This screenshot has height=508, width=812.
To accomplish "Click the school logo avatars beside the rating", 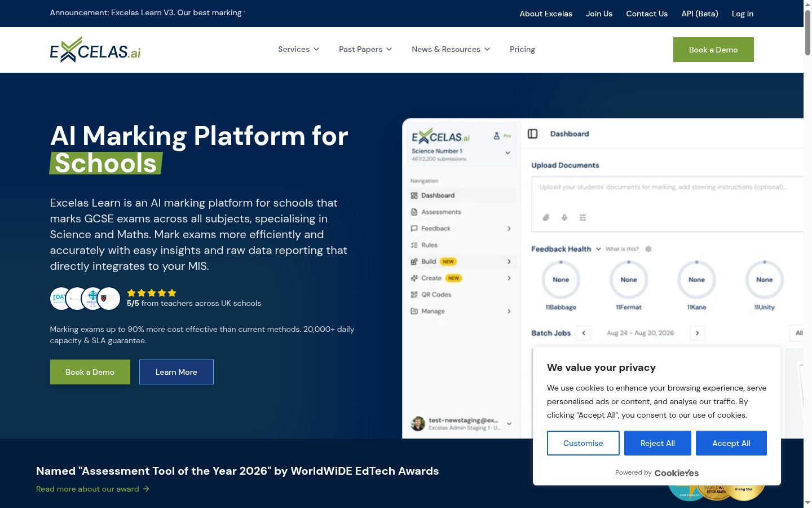I will click(85, 299).
